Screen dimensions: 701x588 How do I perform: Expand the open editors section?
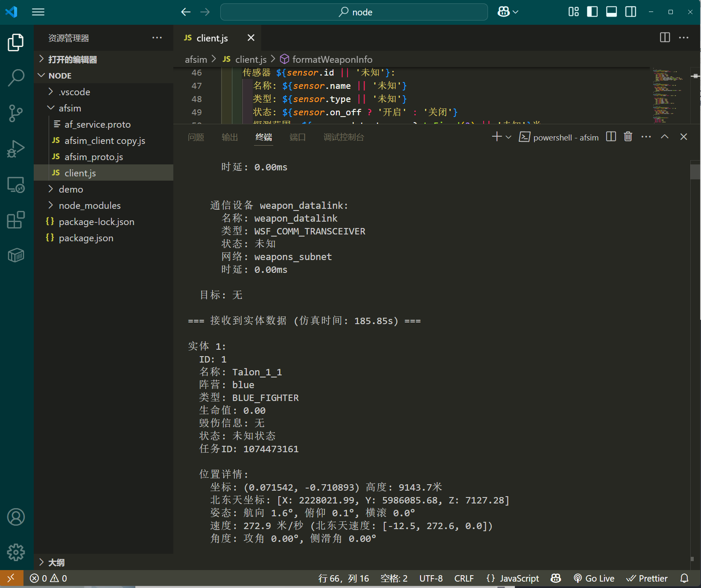pos(103,59)
